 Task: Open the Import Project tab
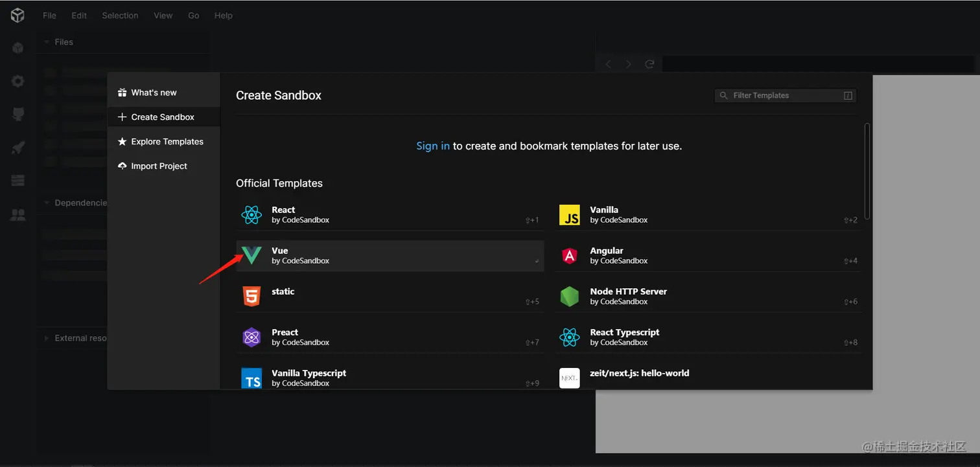tap(159, 166)
